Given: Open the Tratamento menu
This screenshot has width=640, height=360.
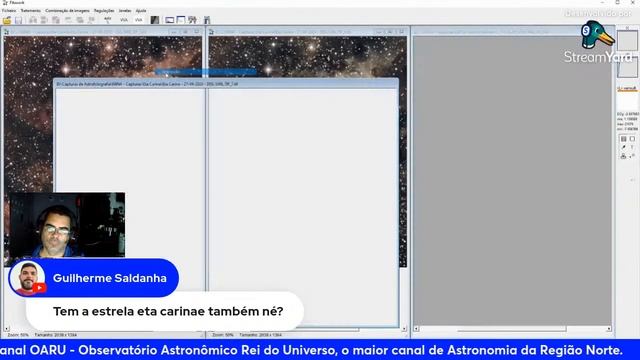Looking at the screenshot, I should 31,11.
